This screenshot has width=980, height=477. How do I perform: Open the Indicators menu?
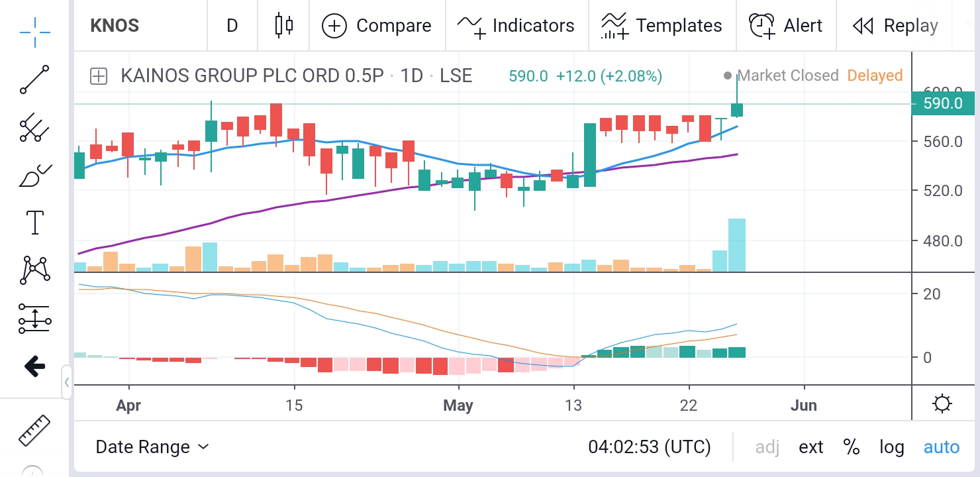[516, 26]
